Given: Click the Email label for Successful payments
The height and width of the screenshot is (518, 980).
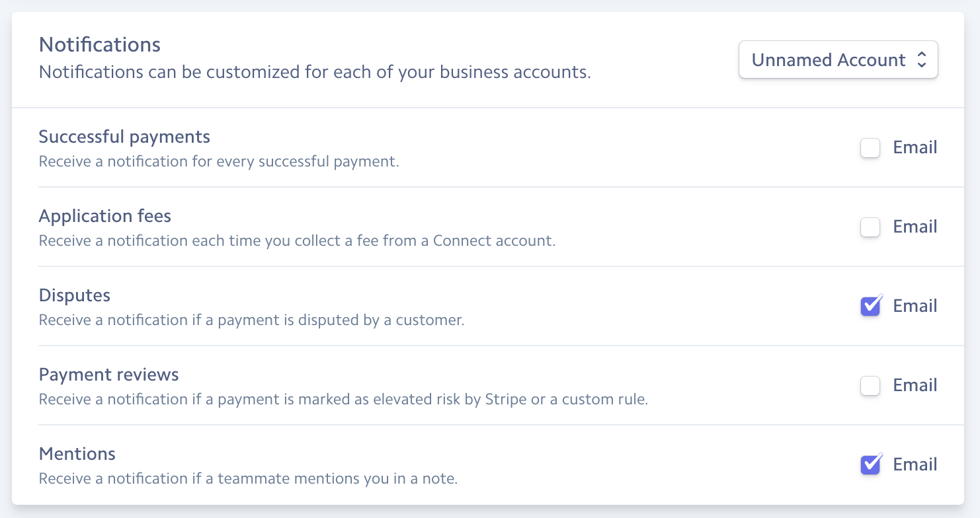Looking at the screenshot, I should coord(915,147).
